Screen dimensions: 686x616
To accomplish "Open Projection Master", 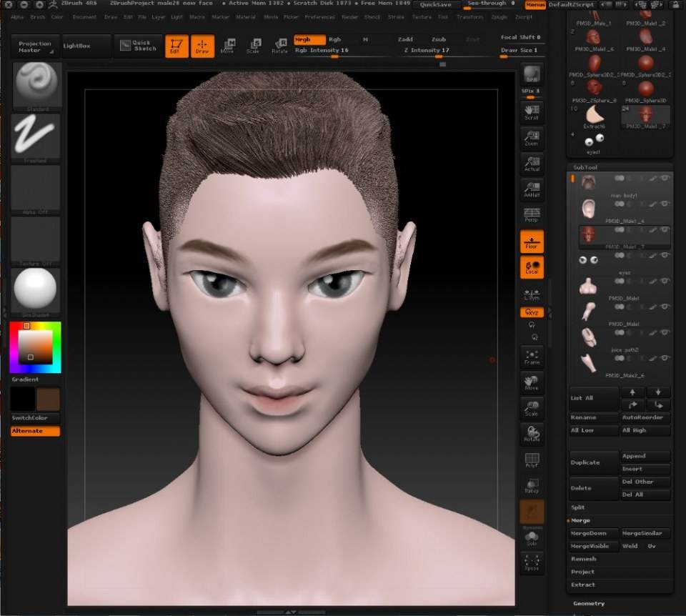I will [35, 46].
